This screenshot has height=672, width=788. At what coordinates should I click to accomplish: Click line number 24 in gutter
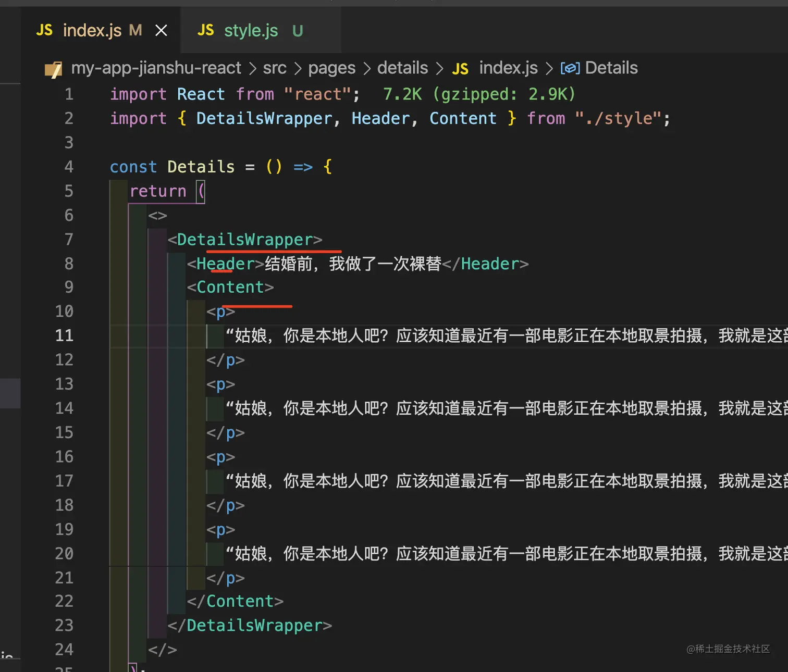[x=64, y=650]
